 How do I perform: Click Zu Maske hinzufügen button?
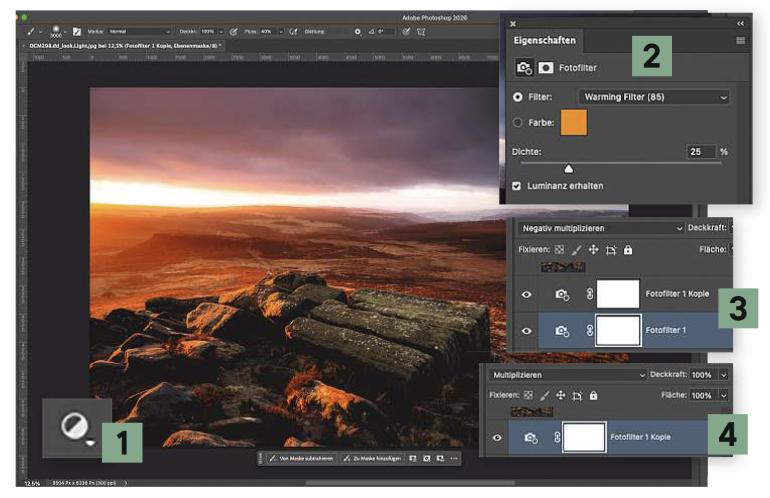(x=372, y=459)
